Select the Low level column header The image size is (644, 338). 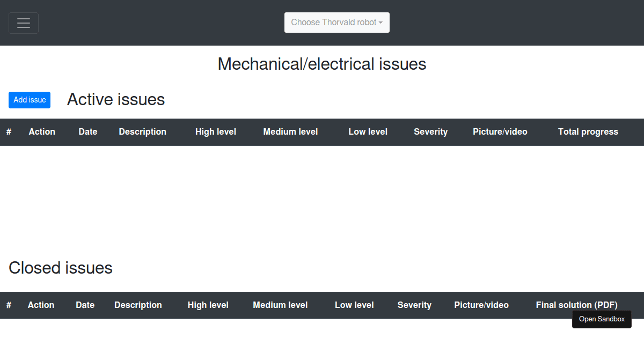point(368,131)
